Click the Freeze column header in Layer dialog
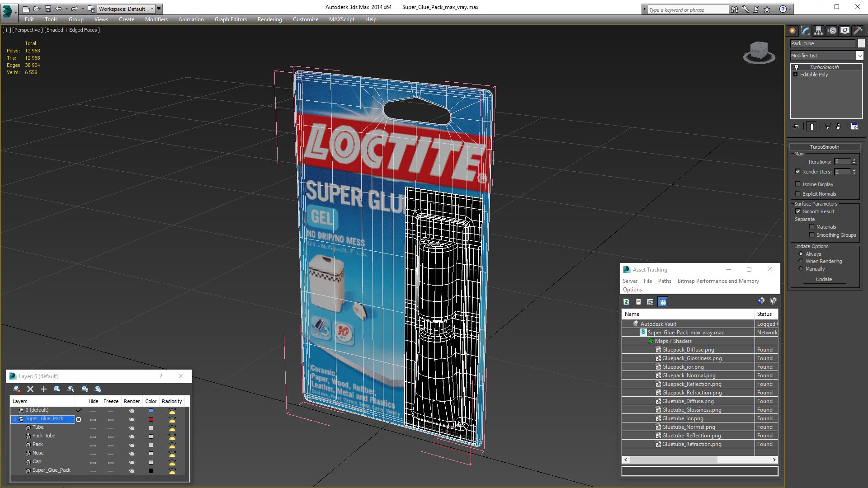This screenshot has width=868, height=488. point(111,401)
